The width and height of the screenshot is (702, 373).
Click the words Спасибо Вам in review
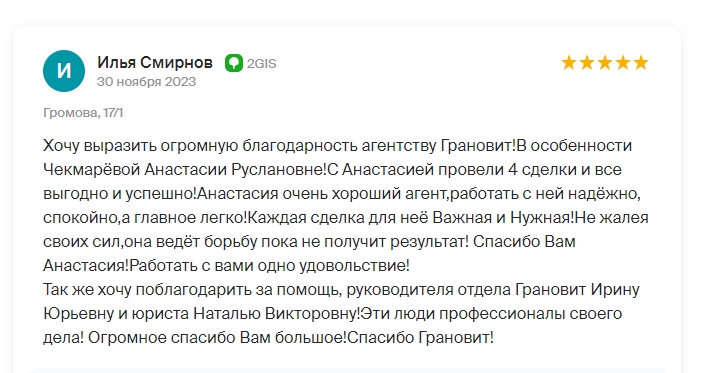pos(524,241)
